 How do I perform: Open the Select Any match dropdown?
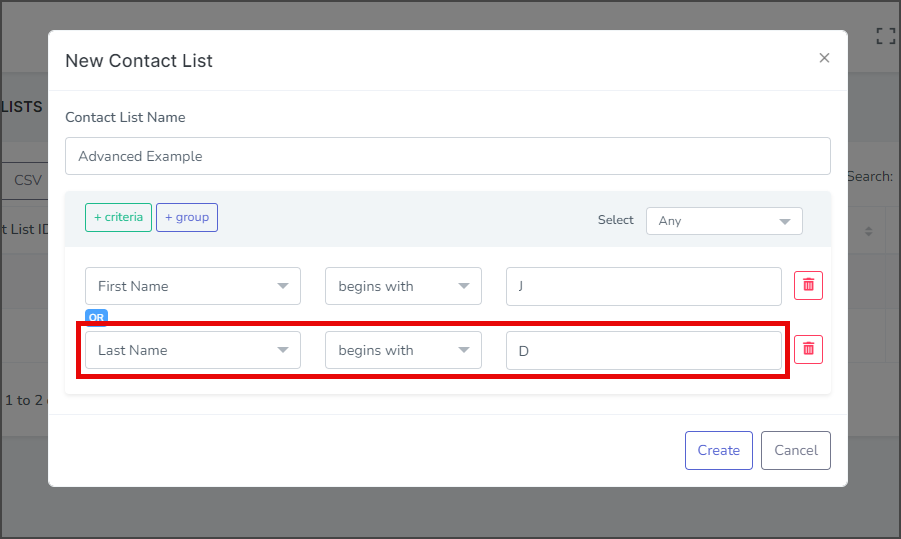pos(724,221)
